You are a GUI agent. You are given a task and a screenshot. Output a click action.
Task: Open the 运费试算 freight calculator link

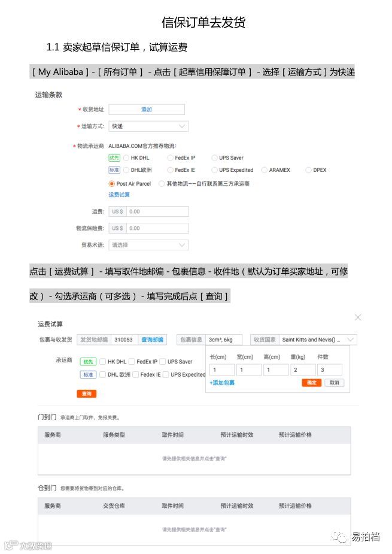(119, 195)
